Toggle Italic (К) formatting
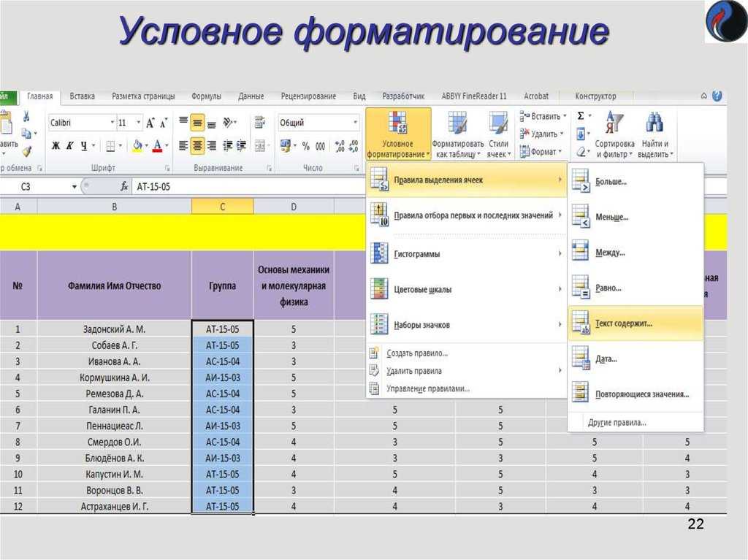Viewport: 748px width, 560px height. (x=69, y=145)
